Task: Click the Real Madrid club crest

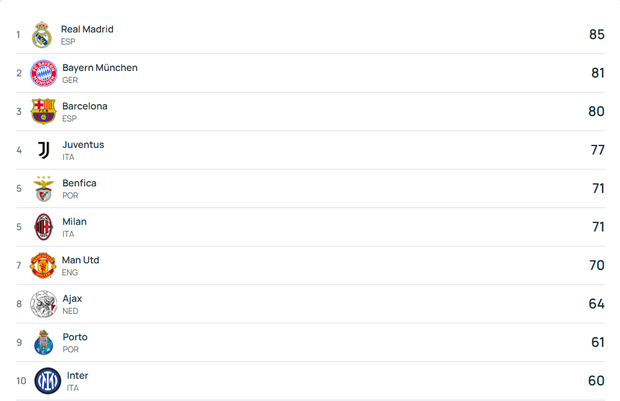Action: [x=41, y=35]
